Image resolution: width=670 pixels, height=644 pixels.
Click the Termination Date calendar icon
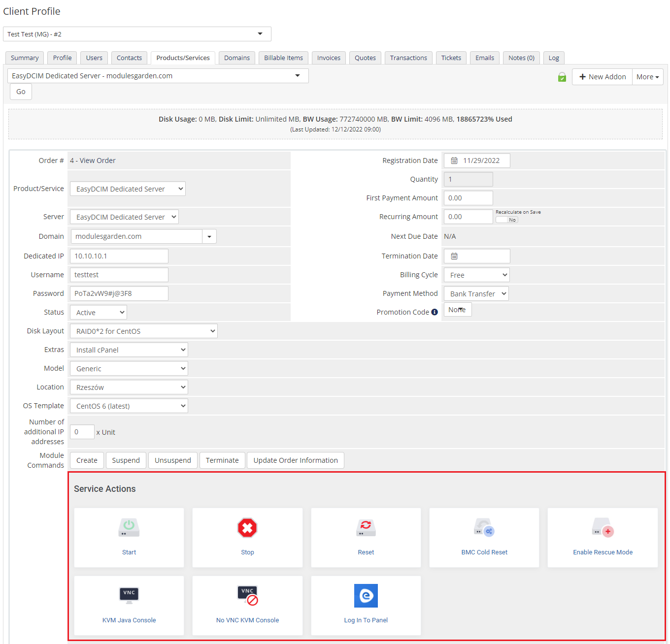(x=454, y=256)
